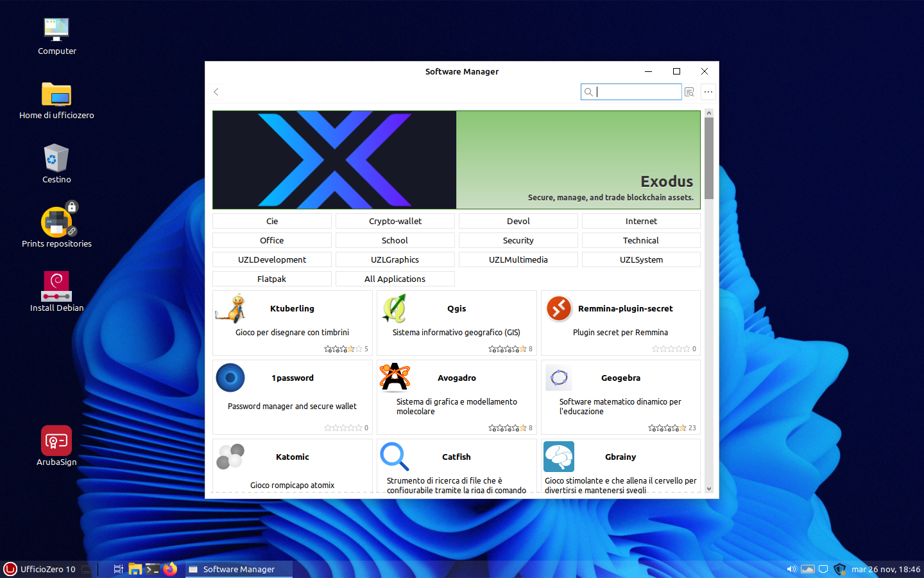The height and width of the screenshot is (578, 924).
Task: Open the Security category
Action: click(518, 240)
